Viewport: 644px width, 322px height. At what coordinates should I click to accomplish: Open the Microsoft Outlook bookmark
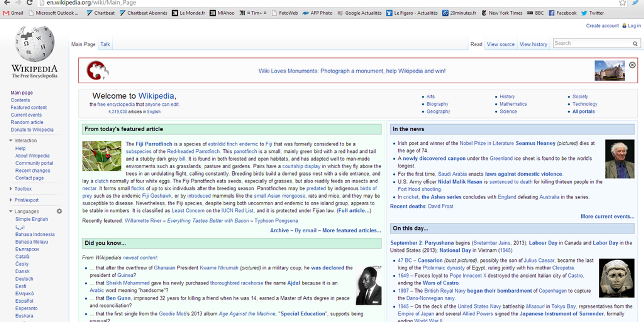(53, 13)
